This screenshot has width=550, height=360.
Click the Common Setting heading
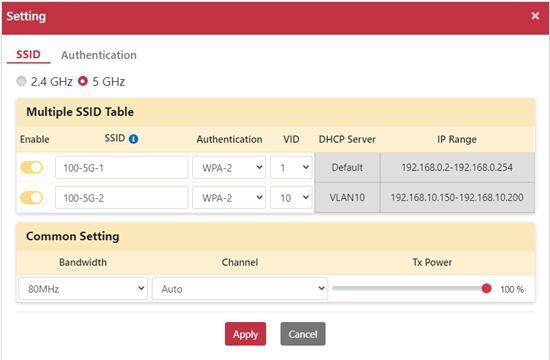pyautogui.click(x=73, y=236)
